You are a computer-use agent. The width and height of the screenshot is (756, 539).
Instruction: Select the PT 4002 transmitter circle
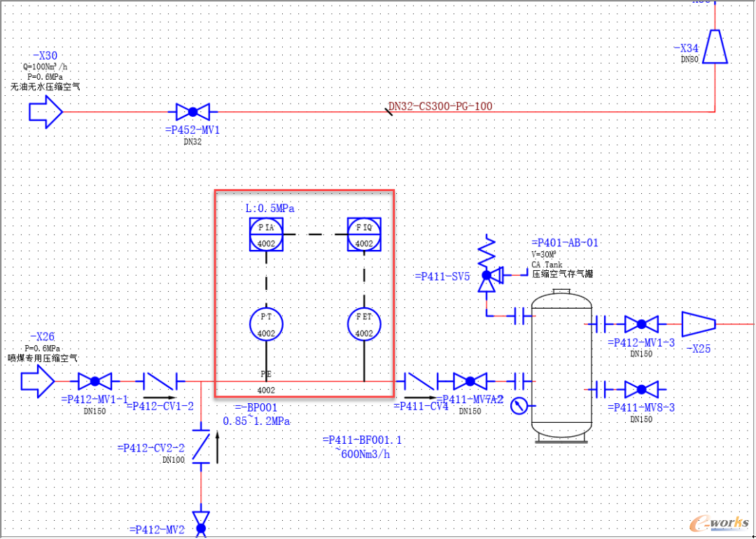(x=266, y=324)
